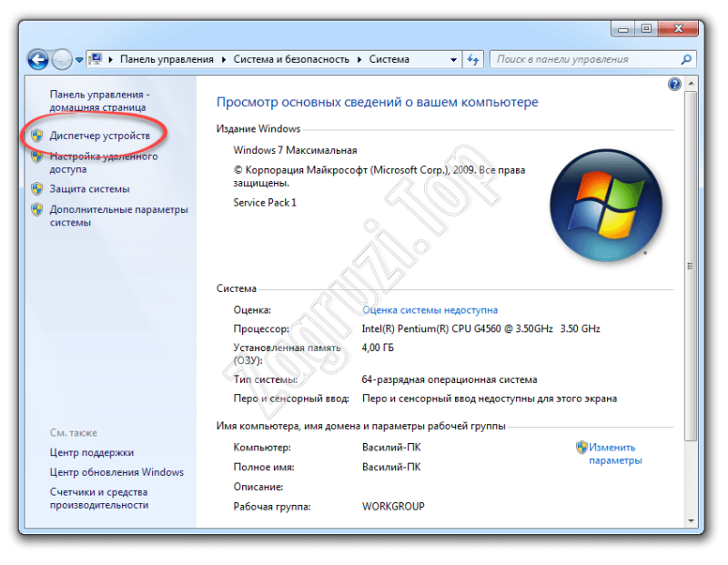Image resolution: width=728 pixels, height=565 pixels.
Task: Expand the arrow after Система и безопасность
Action: [359, 59]
